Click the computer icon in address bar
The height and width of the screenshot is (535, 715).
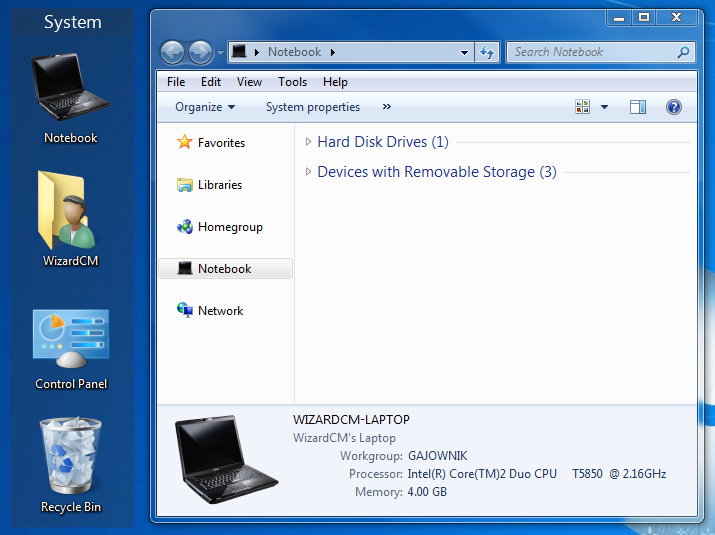(x=239, y=52)
